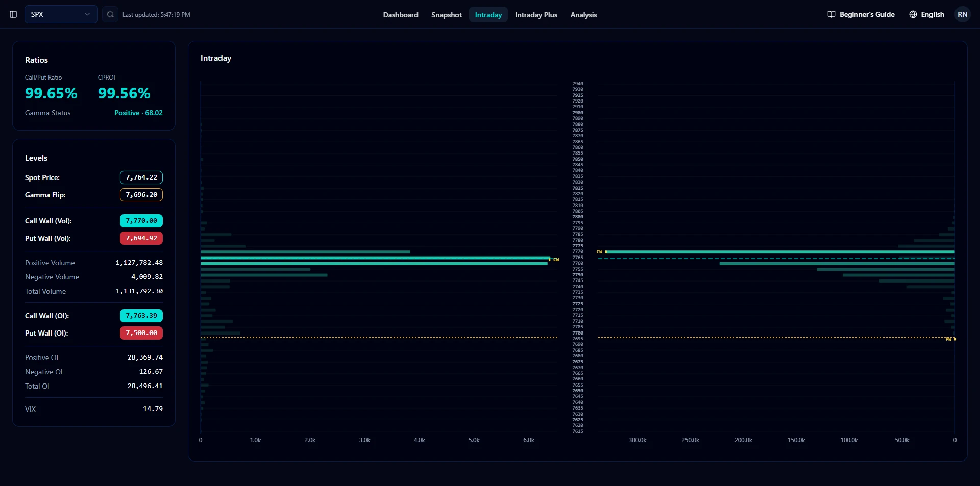Image resolution: width=980 pixels, height=486 pixels.
Task: Open the SPX symbol dropdown
Action: [61, 14]
